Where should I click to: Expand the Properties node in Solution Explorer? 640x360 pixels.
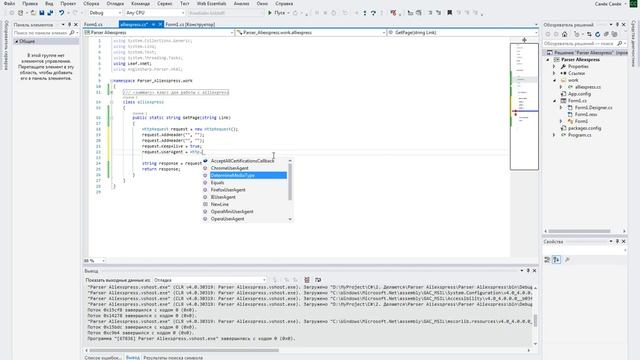(x=554, y=66)
